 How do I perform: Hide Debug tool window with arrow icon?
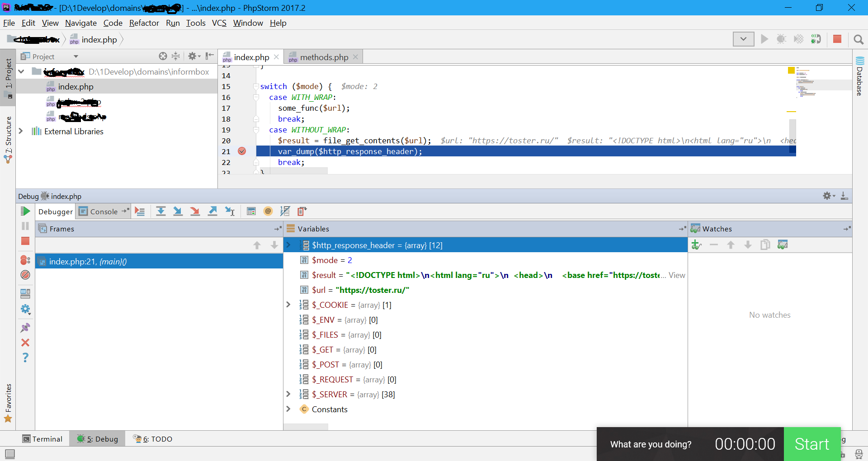[x=844, y=196]
